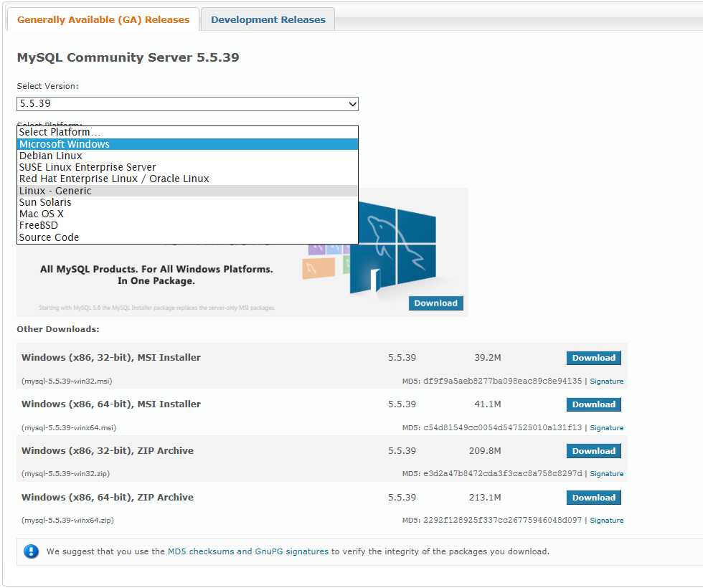
Task: Choose SUSE Linux Enterprise Server option
Action: tap(187, 167)
